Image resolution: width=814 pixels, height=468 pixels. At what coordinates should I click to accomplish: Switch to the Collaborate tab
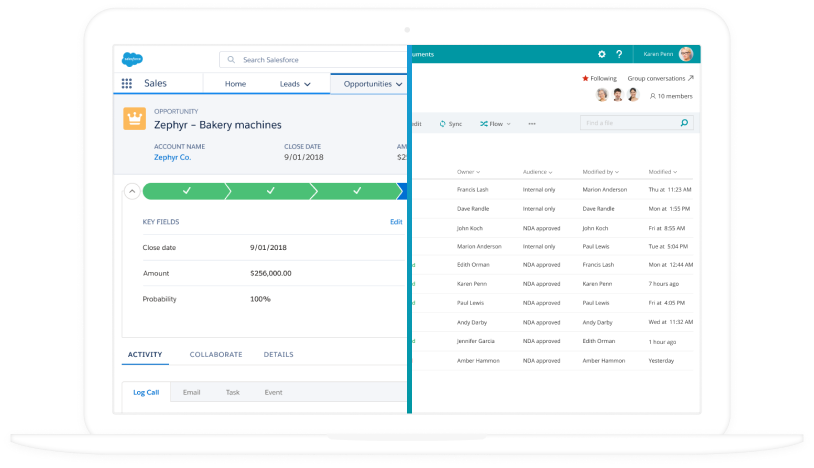(215, 354)
